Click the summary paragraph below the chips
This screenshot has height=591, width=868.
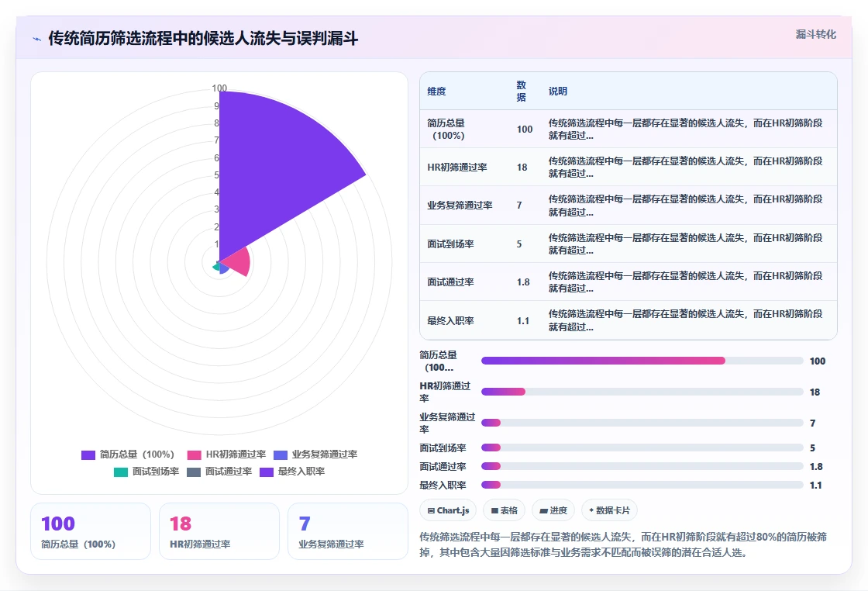(623, 544)
